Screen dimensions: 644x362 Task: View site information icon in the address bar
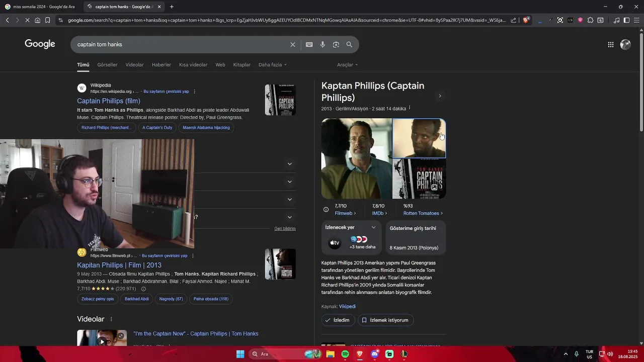click(x=60, y=20)
